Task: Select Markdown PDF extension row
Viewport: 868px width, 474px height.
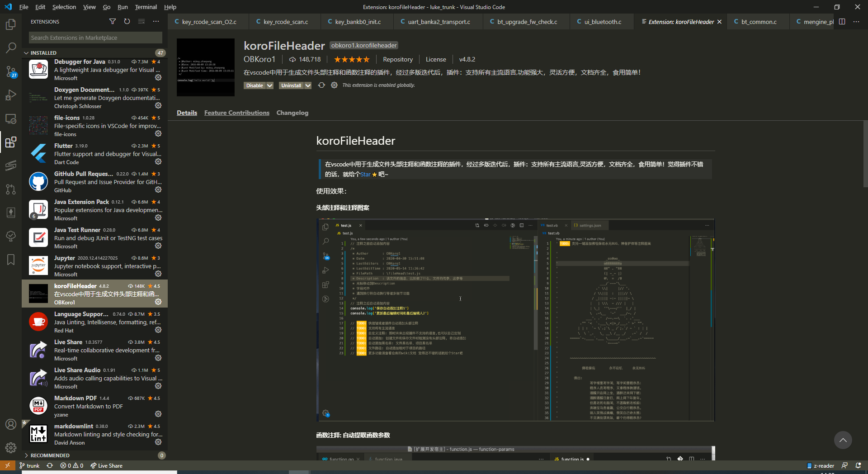Action: 95,406
